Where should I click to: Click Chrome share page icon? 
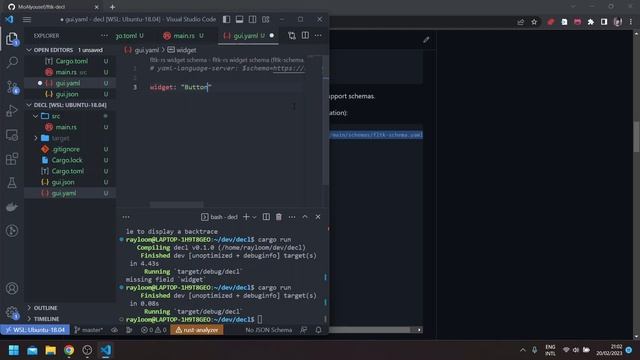click(x=520, y=22)
